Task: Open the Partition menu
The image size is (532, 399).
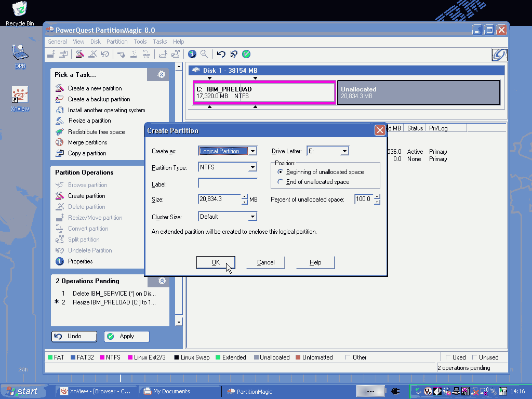Action: click(x=117, y=42)
